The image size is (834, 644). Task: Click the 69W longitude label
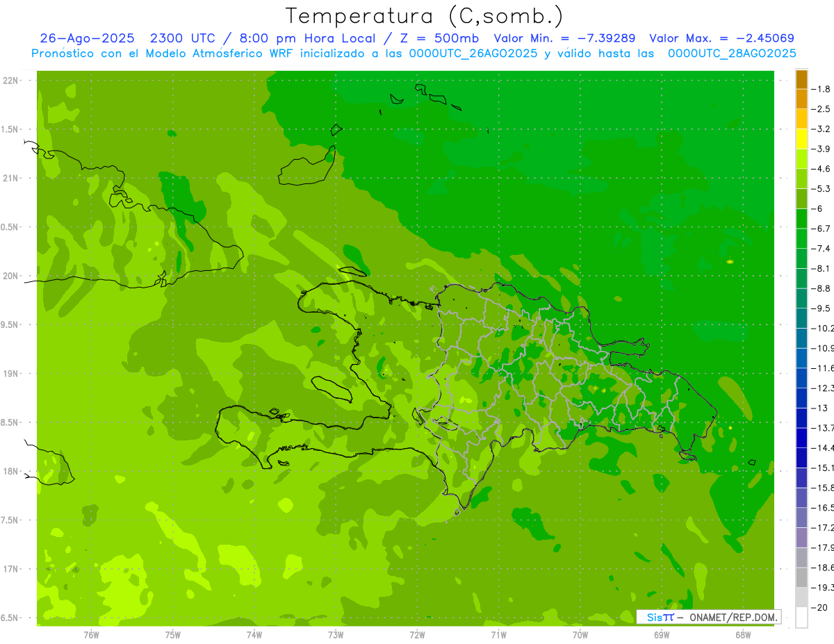[x=662, y=635]
